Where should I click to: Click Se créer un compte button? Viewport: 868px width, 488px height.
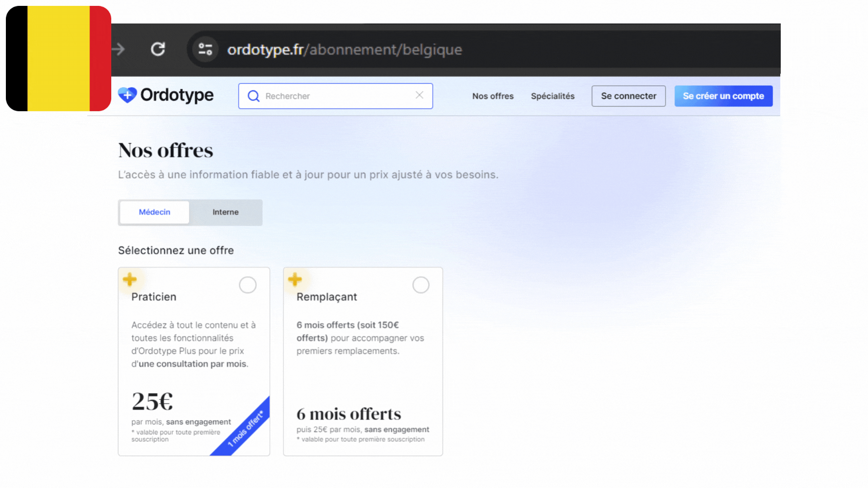(x=723, y=96)
